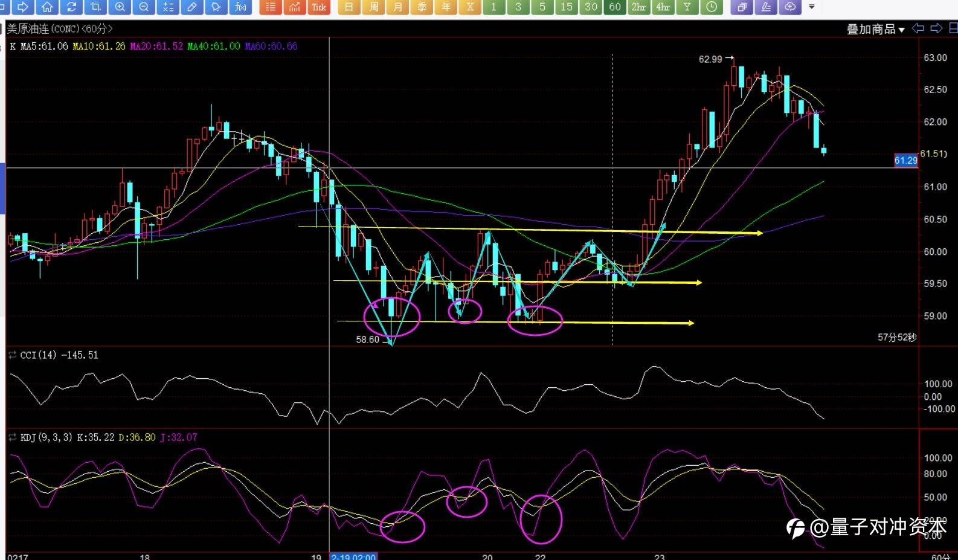Open the f(x) indicator formula icon
Screen dimensions: 958x560
point(240,7)
